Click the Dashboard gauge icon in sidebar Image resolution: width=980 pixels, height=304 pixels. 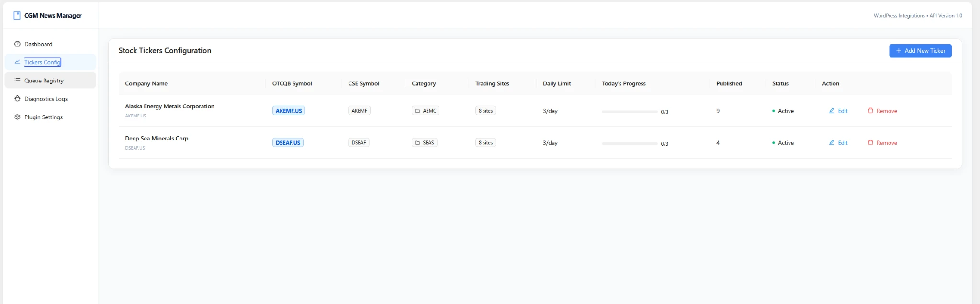point(17,44)
